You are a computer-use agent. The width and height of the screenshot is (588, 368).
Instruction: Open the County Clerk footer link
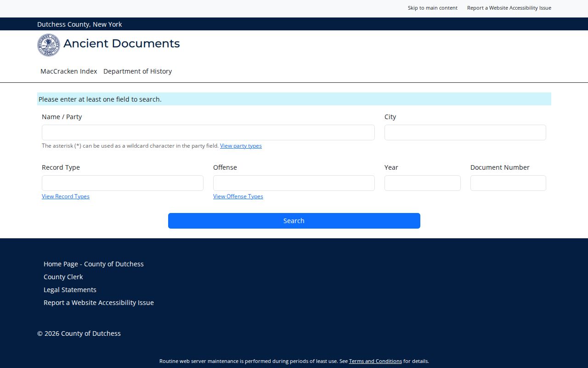tap(63, 277)
